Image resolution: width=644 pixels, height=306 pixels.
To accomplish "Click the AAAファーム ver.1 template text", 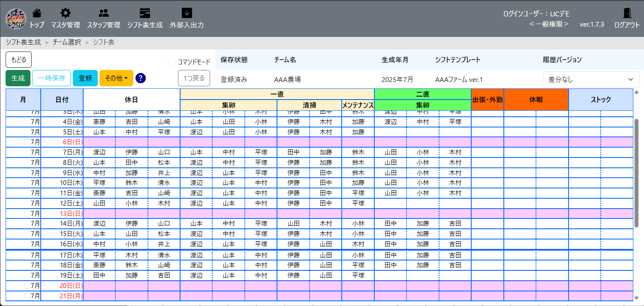I will pos(459,79).
